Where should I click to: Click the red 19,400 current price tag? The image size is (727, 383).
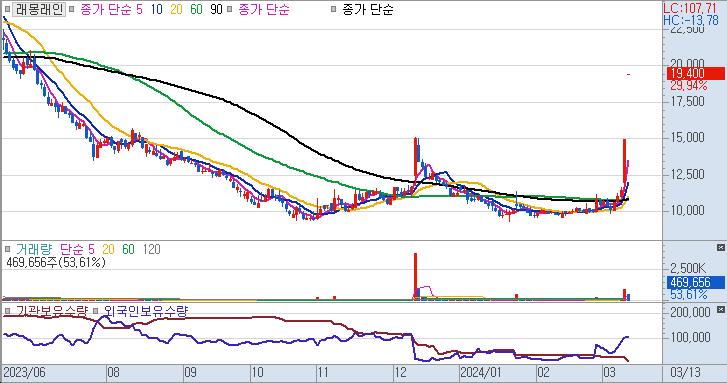pyautogui.click(x=695, y=73)
